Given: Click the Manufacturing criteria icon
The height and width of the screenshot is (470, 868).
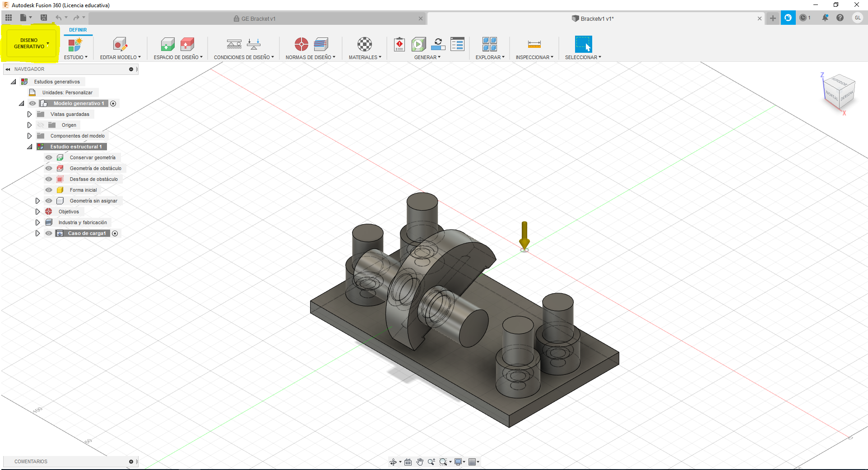Looking at the screenshot, I should coord(321,44).
